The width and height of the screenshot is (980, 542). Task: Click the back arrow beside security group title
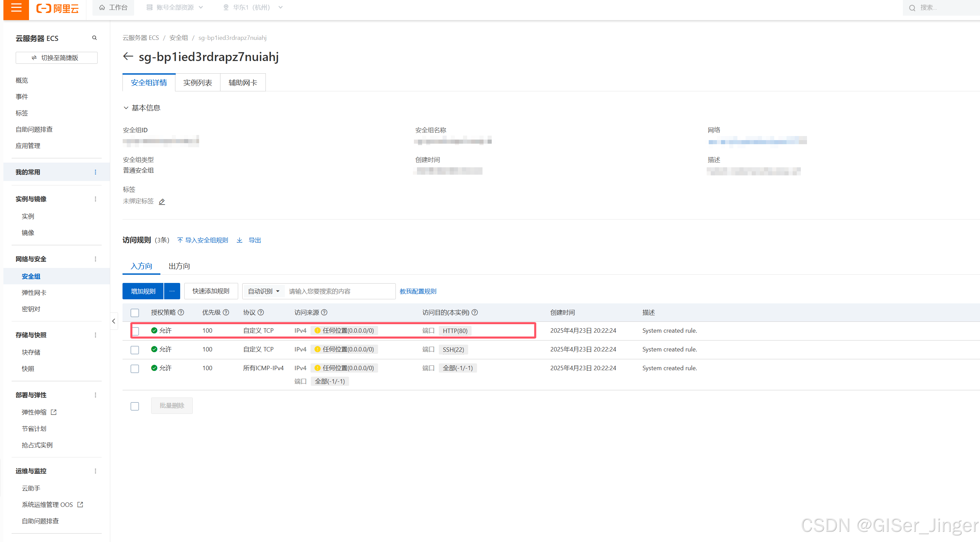point(128,57)
